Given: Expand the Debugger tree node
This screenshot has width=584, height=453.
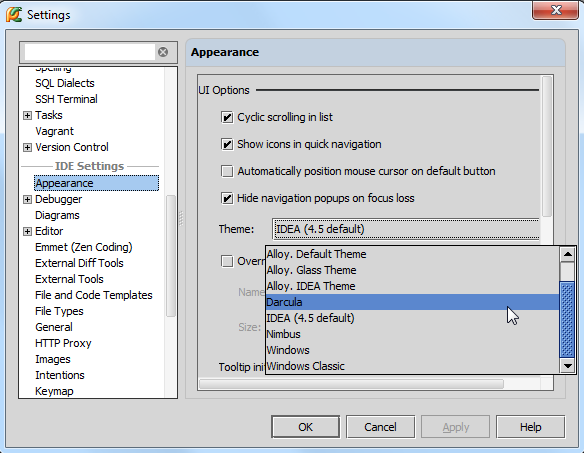Looking at the screenshot, I should tap(27, 200).
